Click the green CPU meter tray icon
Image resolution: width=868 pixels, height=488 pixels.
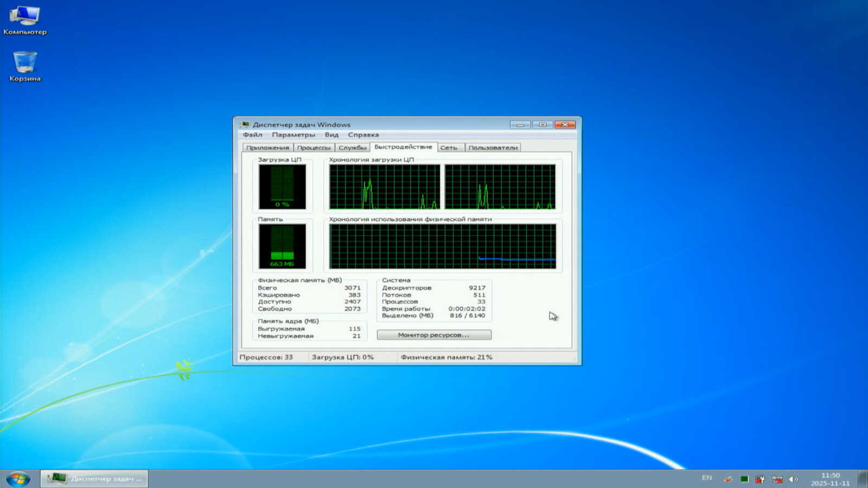(x=744, y=479)
